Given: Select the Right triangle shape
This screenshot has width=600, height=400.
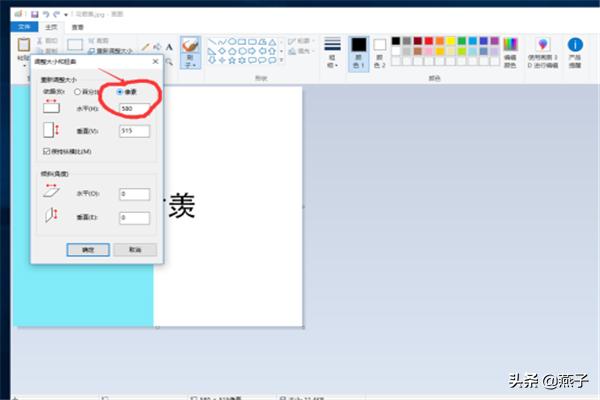Looking at the screenshot, I should tap(212, 51).
